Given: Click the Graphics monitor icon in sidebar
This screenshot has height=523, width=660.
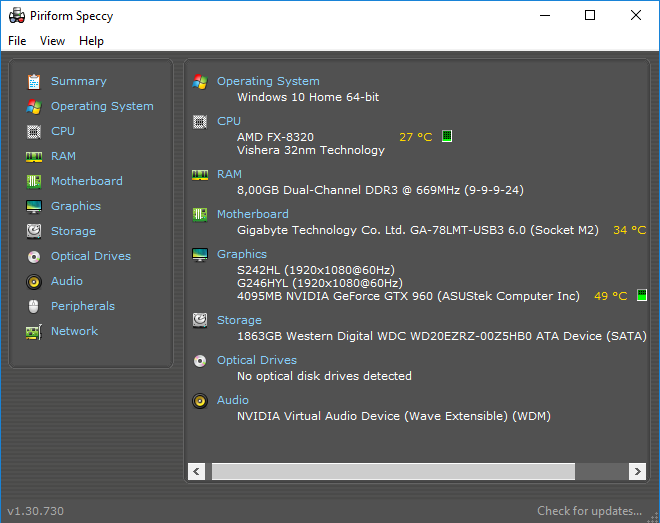Looking at the screenshot, I should 34,207.
